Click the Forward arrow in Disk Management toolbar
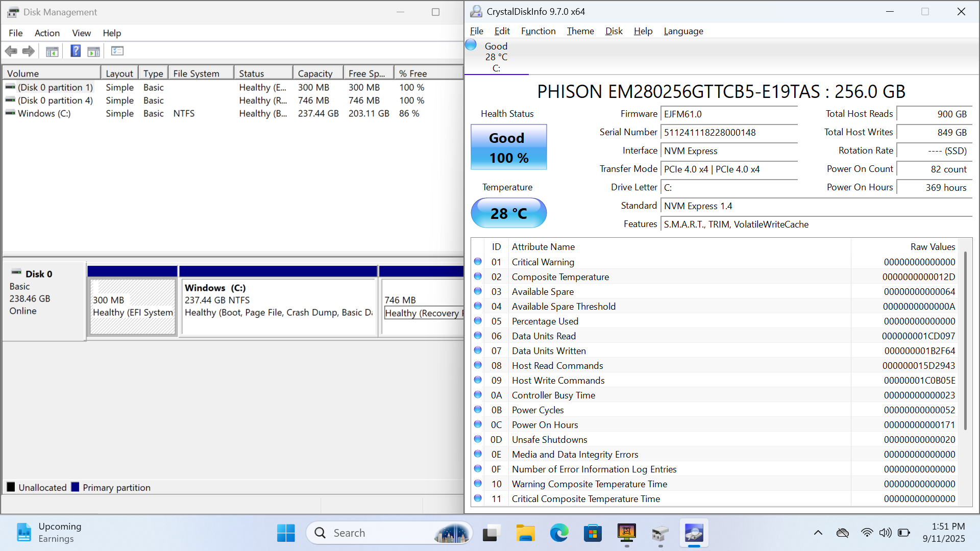This screenshot has height=551, width=980. 29,51
